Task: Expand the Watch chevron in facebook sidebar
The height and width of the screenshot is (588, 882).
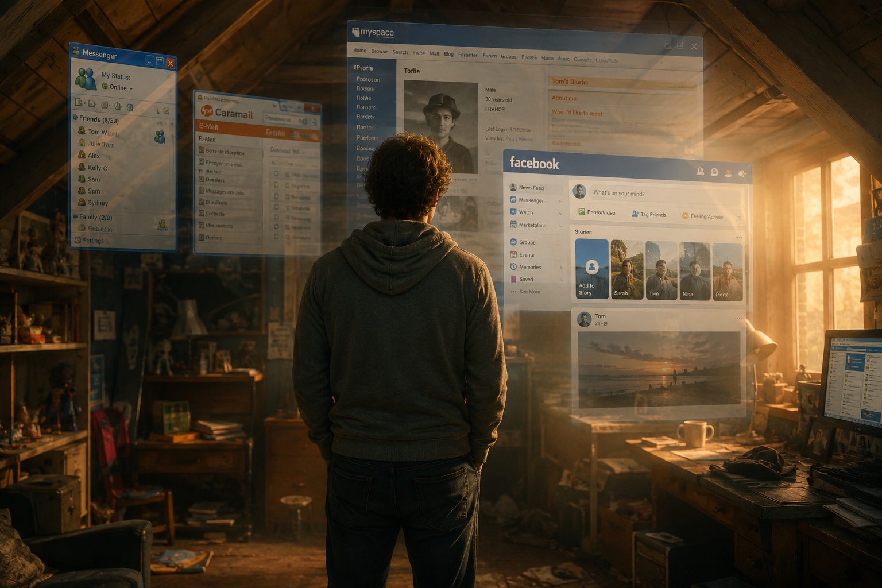Action: [x=560, y=214]
